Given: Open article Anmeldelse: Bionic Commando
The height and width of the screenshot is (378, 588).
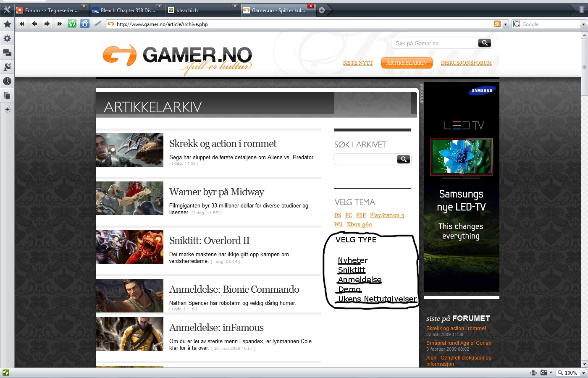Looking at the screenshot, I should (234, 289).
